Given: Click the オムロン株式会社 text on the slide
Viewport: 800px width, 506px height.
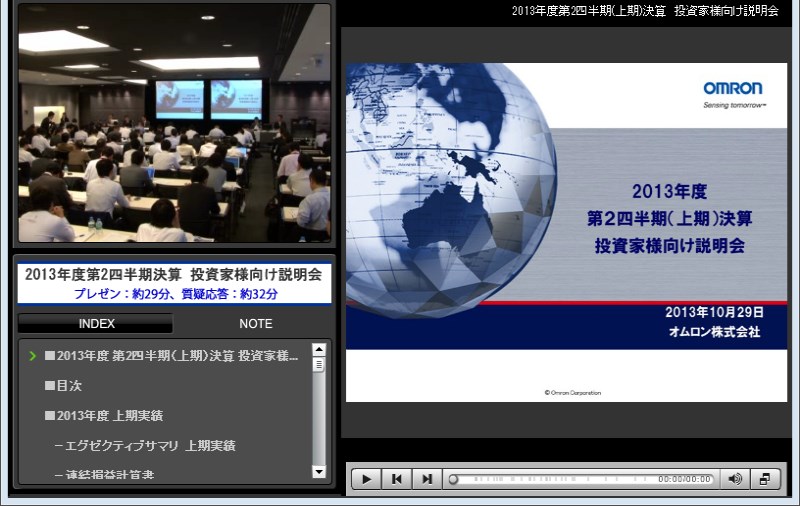Looking at the screenshot, I should [714, 332].
